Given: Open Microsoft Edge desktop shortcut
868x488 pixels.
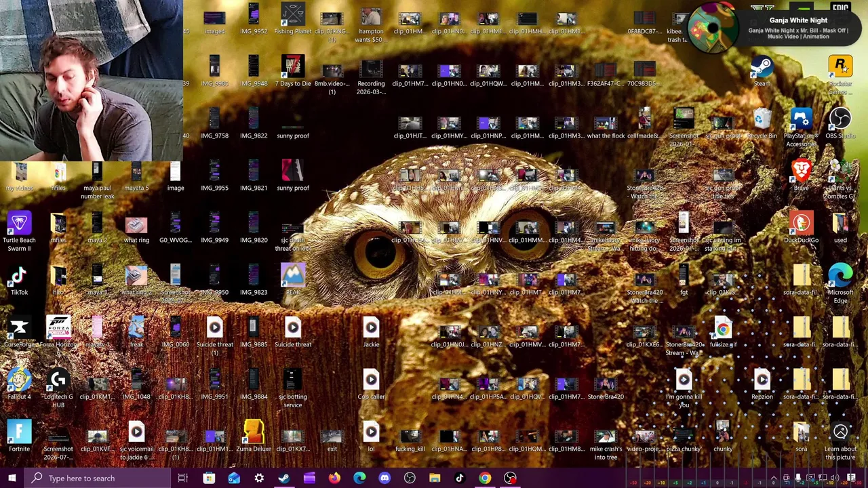Looking at the screenshot, I should pyautogui.click(x=840, y=284).
